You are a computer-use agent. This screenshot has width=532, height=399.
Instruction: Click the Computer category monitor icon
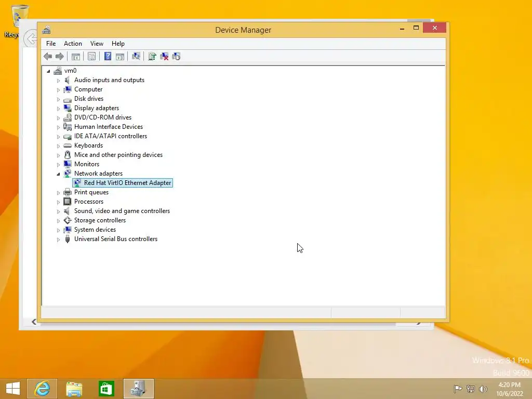68,89
